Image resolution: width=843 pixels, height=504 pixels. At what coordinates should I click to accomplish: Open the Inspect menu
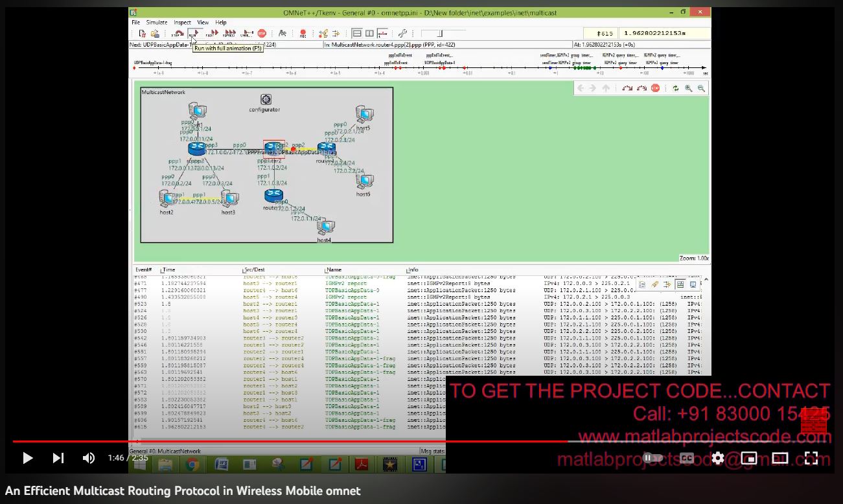pyautogui.click(x=182, y=22)
